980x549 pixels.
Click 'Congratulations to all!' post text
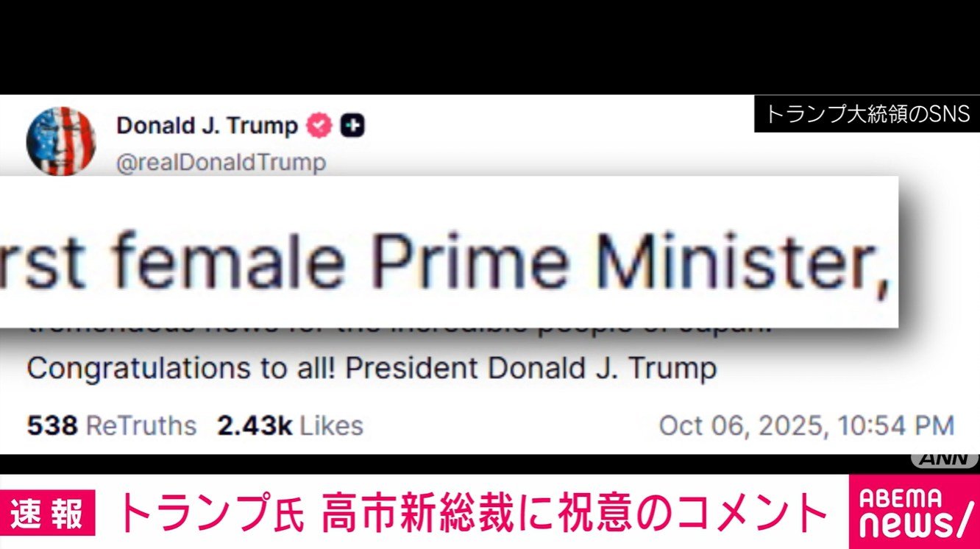pyautogui.click(x=182, y=369)
